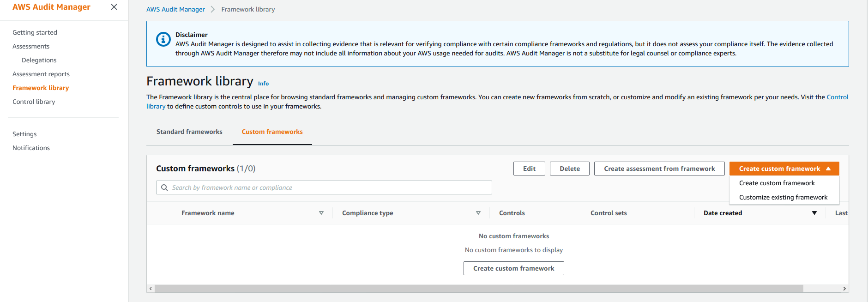Open Getting started page

click(x=35, y=32)
